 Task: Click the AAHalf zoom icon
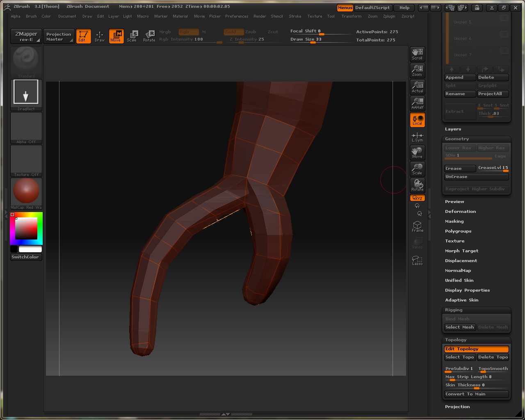point(417,103)
